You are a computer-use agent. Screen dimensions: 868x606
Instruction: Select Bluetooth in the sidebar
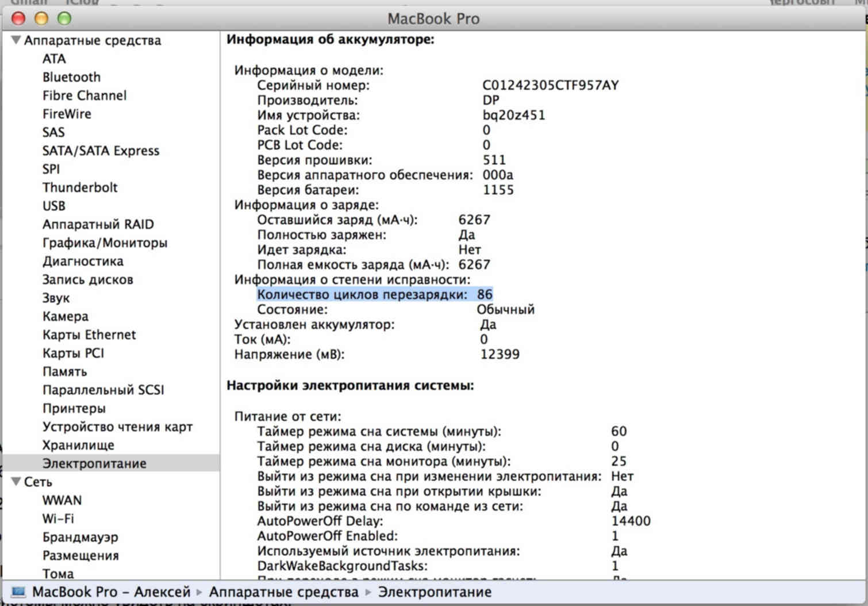(71, 77)
